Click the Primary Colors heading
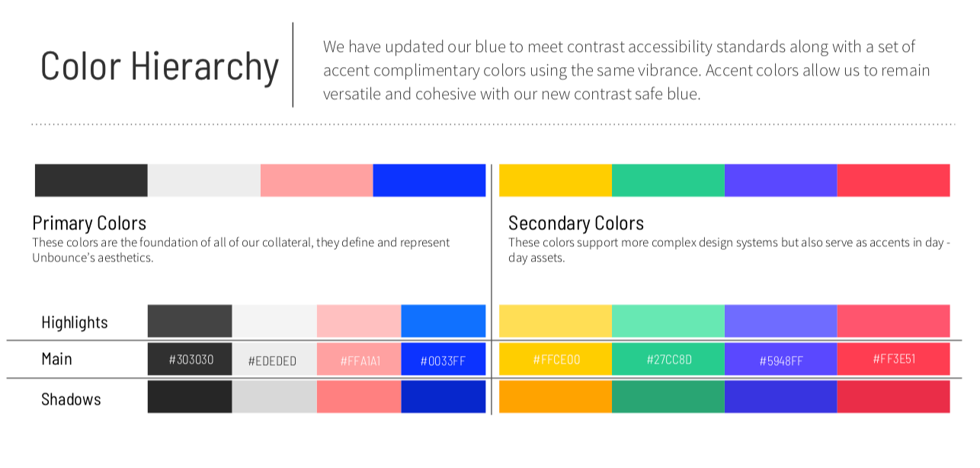The width and height of the screenshot is (980, 468). (x=89, y=223)
